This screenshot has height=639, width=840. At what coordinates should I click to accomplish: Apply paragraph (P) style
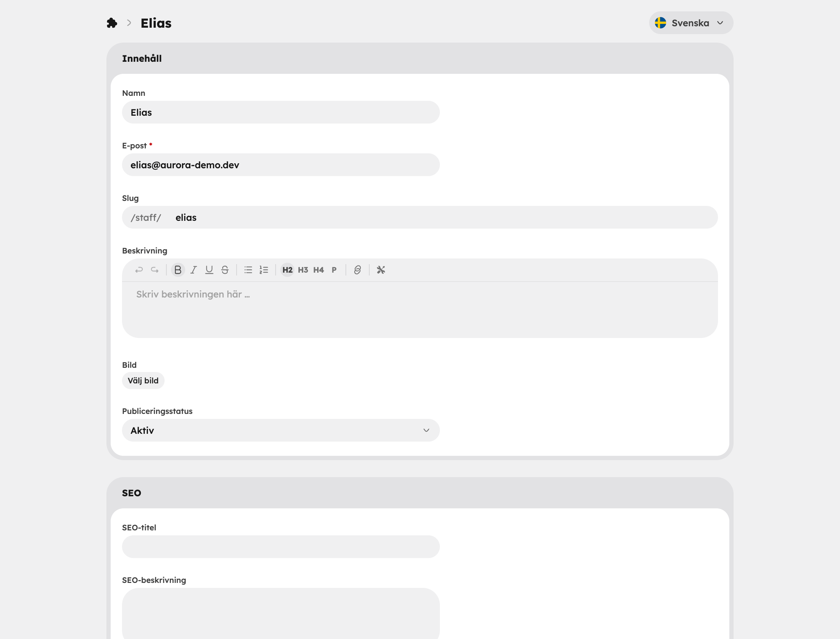334,270
